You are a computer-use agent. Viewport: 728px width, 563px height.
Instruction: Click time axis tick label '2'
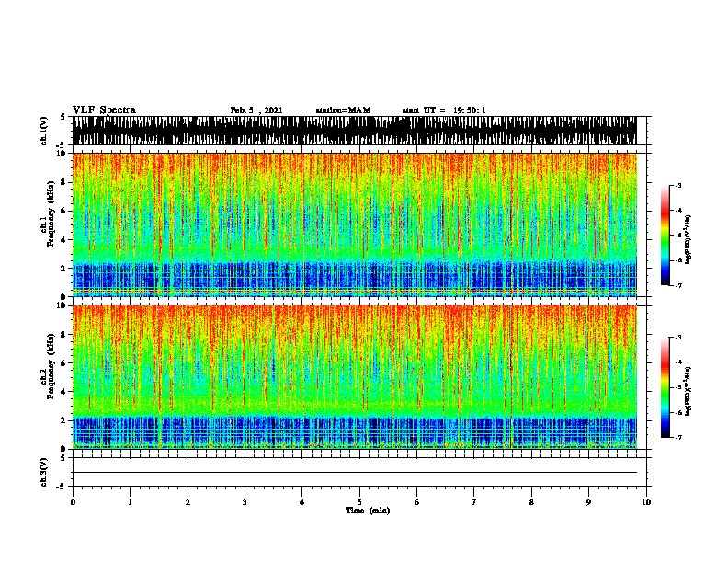click(188, 502)
